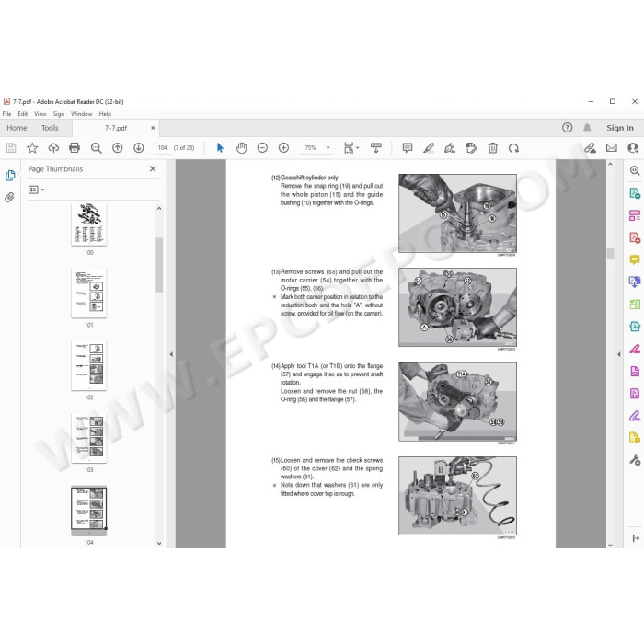Open the find text magnifier

coord(96,148)
